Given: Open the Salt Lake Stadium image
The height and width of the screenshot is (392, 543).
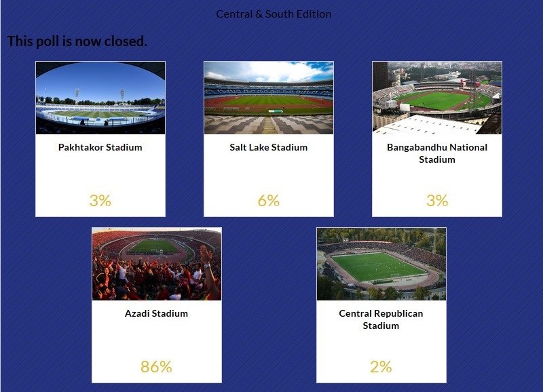Looking at the screenshot, I should (269, 98).
